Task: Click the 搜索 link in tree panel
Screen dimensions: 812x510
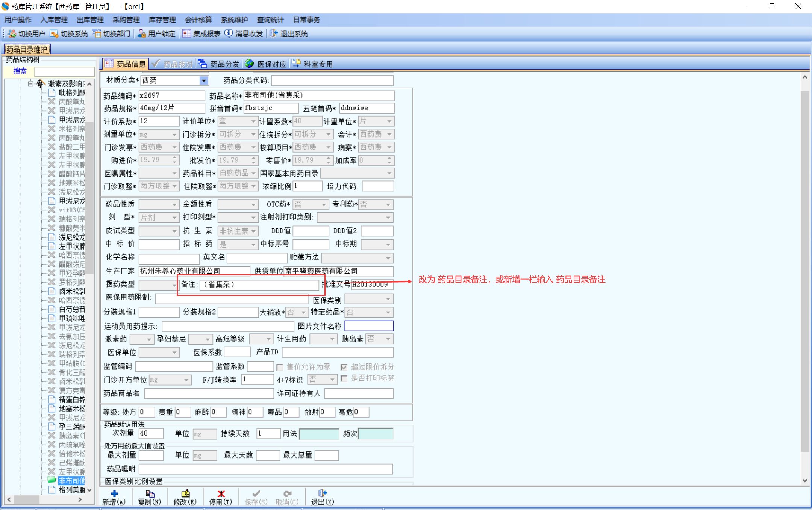Action: click(x=20, y=71)
